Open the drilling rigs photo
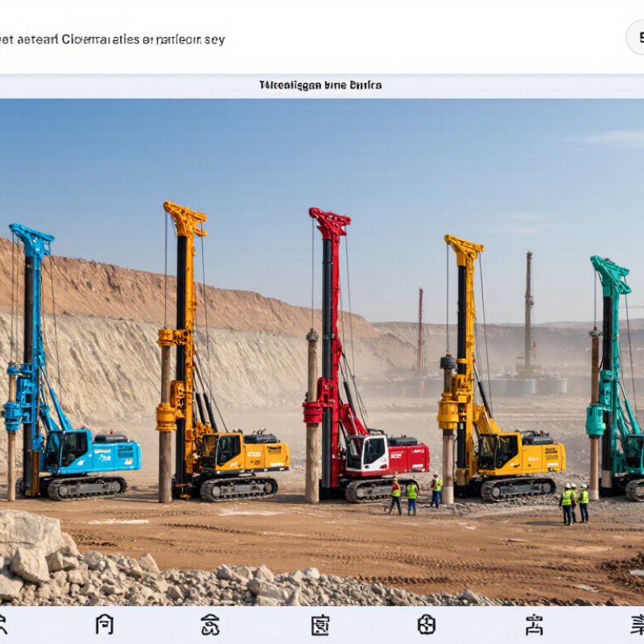 pos(322,352)
